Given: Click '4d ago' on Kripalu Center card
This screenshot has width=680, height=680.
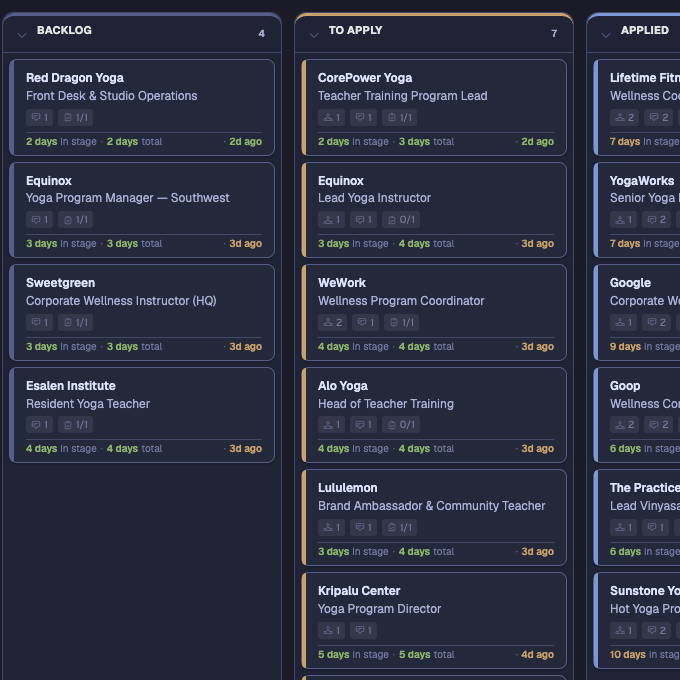Looking at the screenshot, I should click(537, 654).
